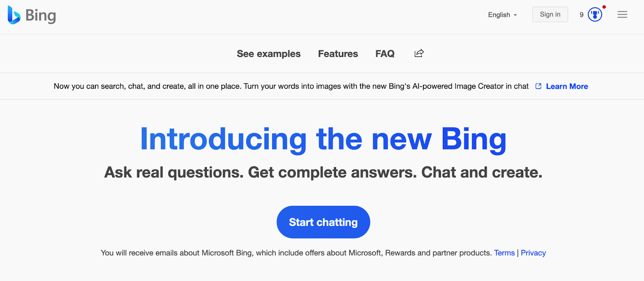Screen dimensions: 644x281
Task: Click the red notification dot on Rewards
Action: click(604, 7)
